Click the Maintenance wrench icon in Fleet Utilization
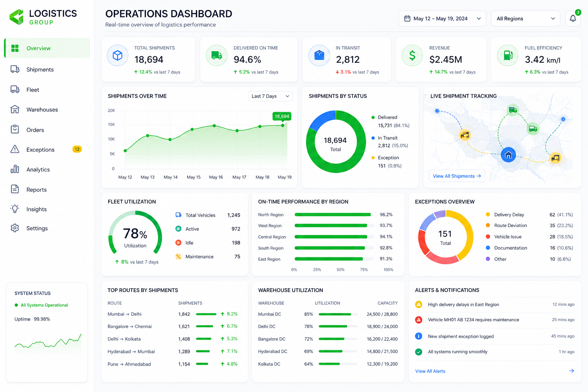Screen dimensions: 588x392 [178, 256]
